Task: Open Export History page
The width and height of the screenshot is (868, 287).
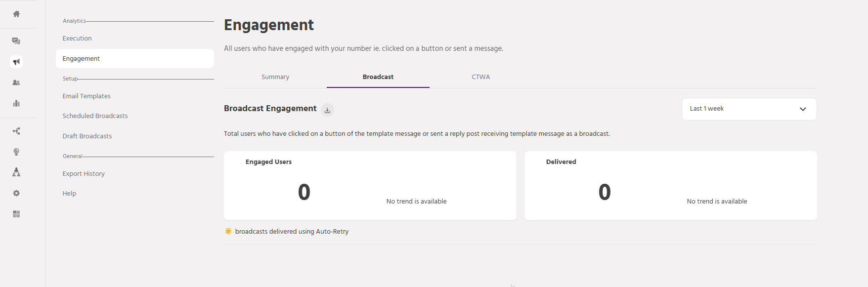Action: click(x=84, y=174)
